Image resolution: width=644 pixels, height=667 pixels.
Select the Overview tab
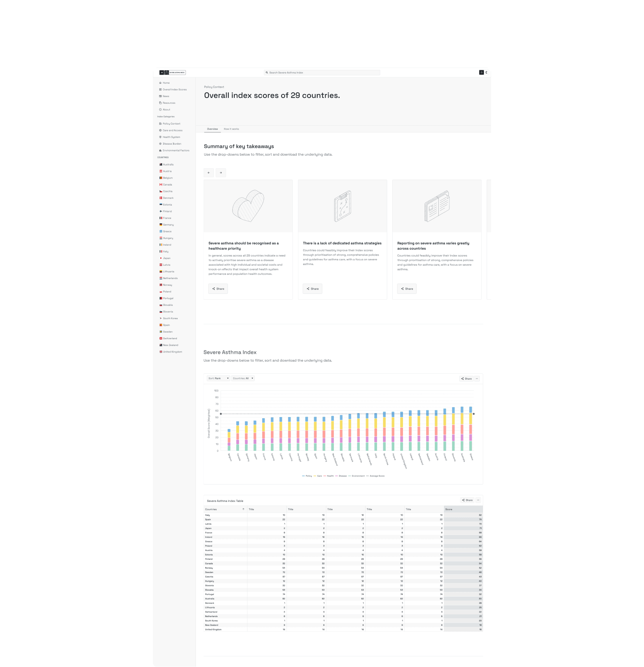coord(213,129)
